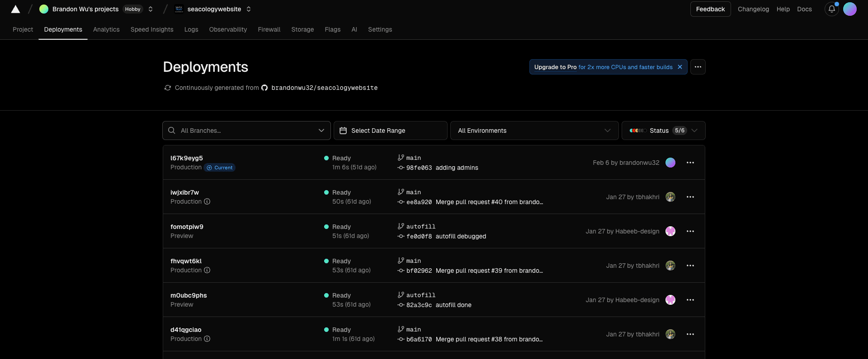Expand the team switcher next to Hobby

click(x=151, y=9)
